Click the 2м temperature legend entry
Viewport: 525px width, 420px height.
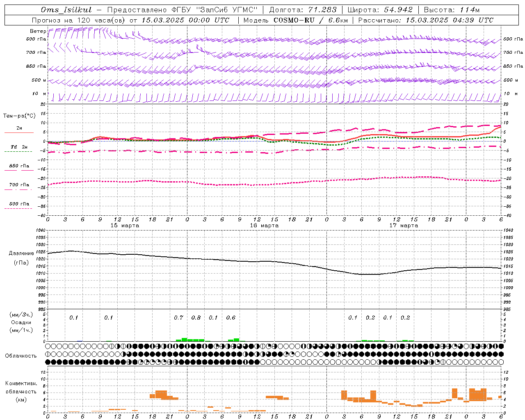(x=19, y=128)
